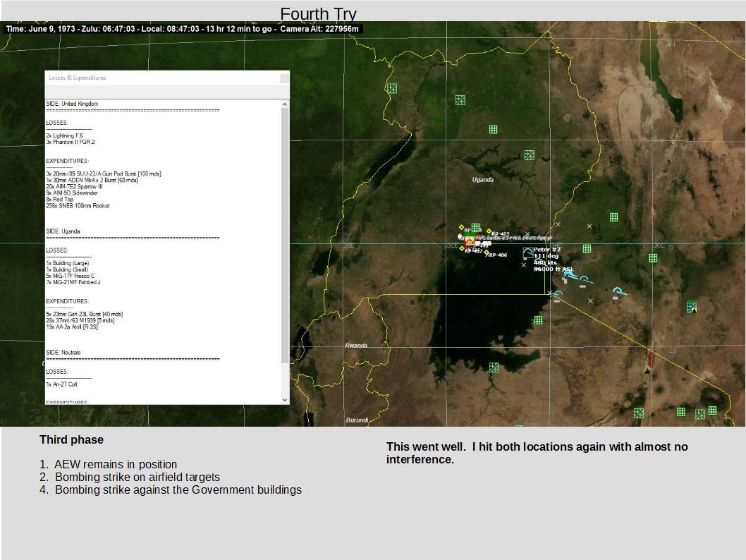Click the Uganda country label on map
This screenshot has height=560, width=746.
coord(482,180)
